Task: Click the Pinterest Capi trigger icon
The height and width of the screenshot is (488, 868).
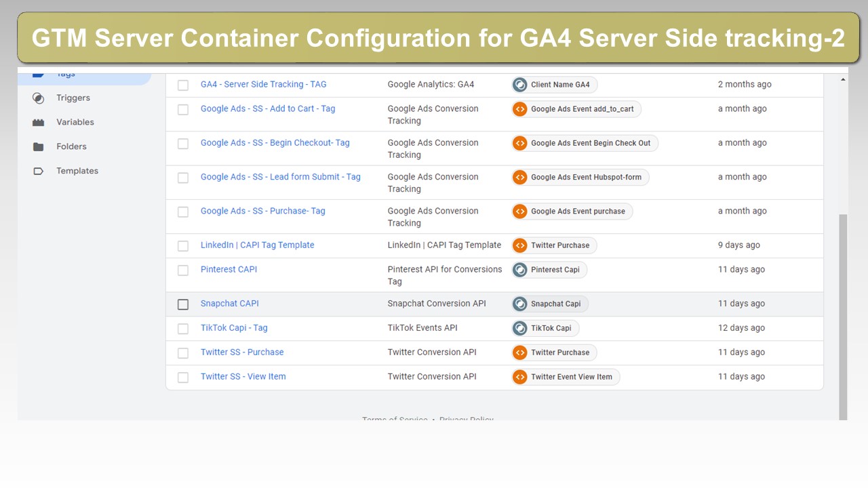Action: [x=520, y=270]
